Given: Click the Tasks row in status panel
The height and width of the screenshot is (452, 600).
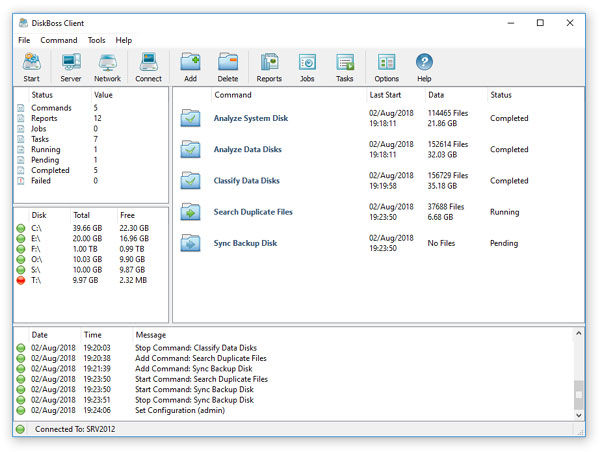Looking at the screenshot, I should click(x=91, y=139).
